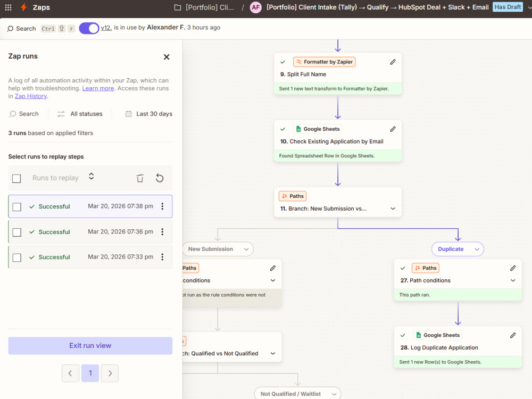The height and width of the screenshot is (399, 532).
Task: Open more options for 07:38 pm run
Action: tap(162, 206)
